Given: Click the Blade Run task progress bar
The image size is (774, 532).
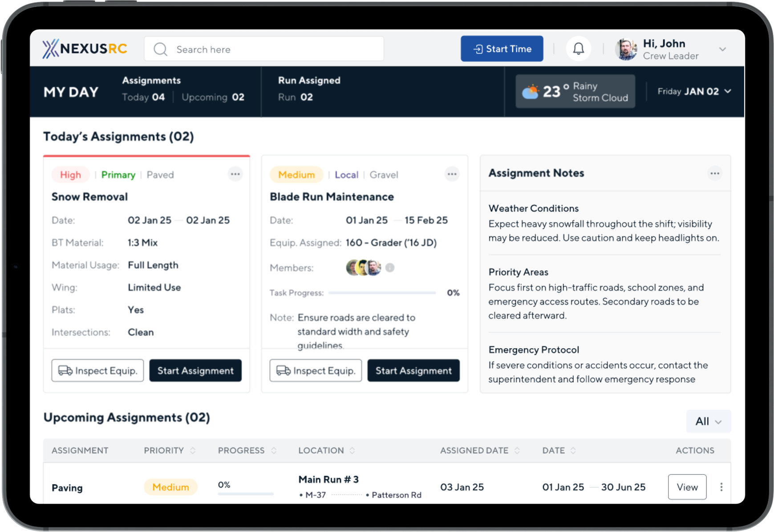Looking at the screenshot, I should click(382, 293).
